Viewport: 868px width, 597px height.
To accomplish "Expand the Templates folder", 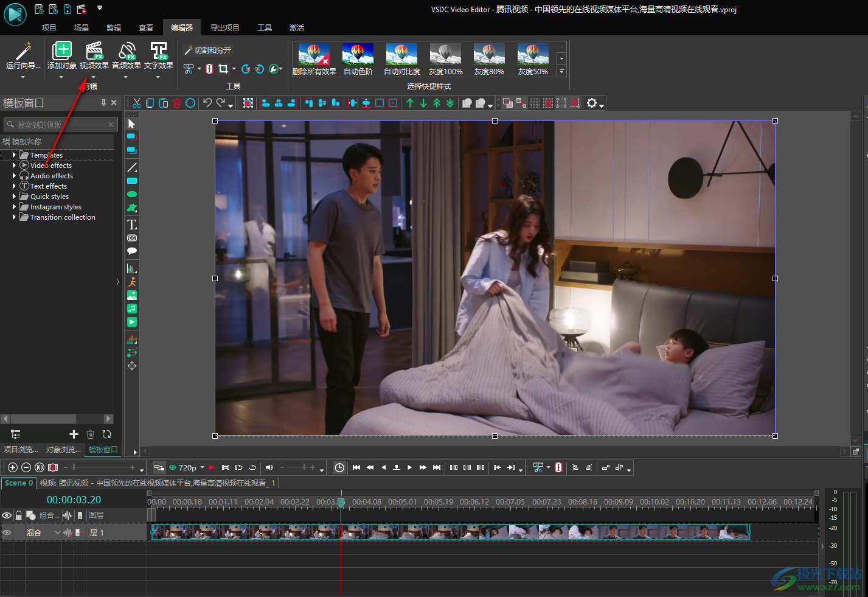I will click(x=14, y=155).
